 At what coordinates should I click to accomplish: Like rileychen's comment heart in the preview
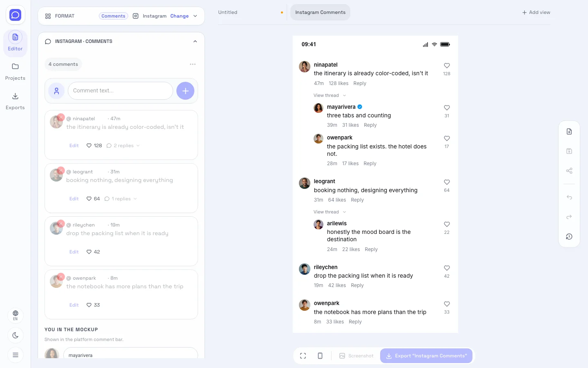(447, 268)
